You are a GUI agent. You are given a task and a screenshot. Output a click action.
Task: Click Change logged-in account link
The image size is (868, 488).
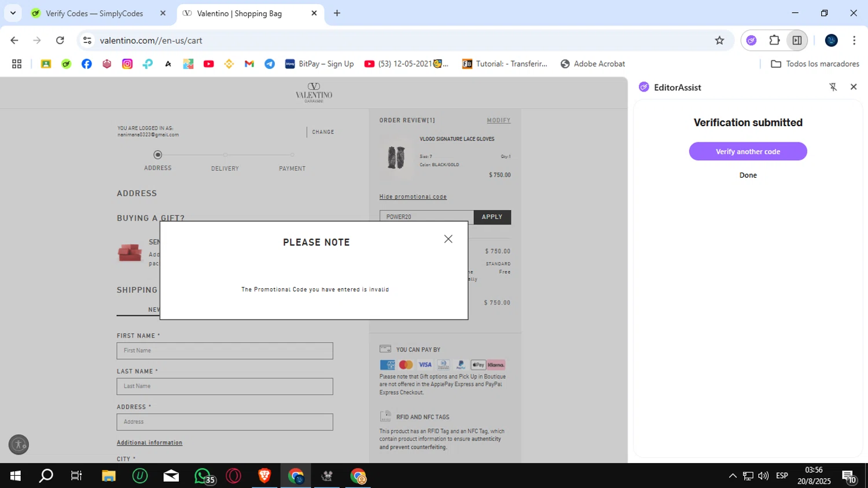(x=323, y=132)
